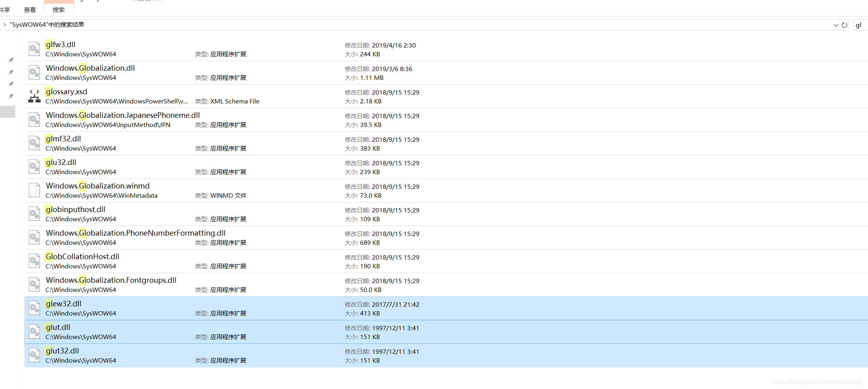The height and width of the screenshot is (389, 868).
Task: Click the 1.11 MB size value
Action: click(x=372, y=78)
